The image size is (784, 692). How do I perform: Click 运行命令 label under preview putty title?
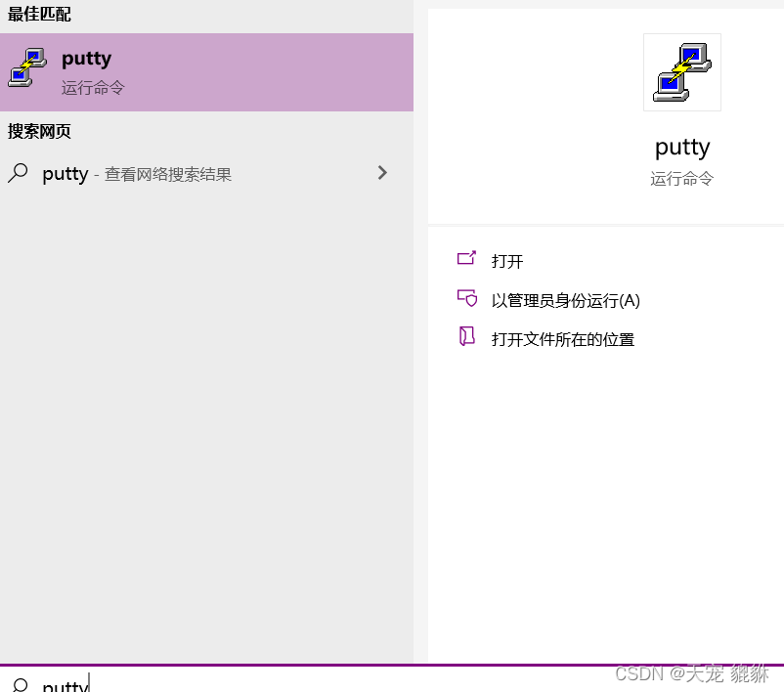click(x=681, y=179)
